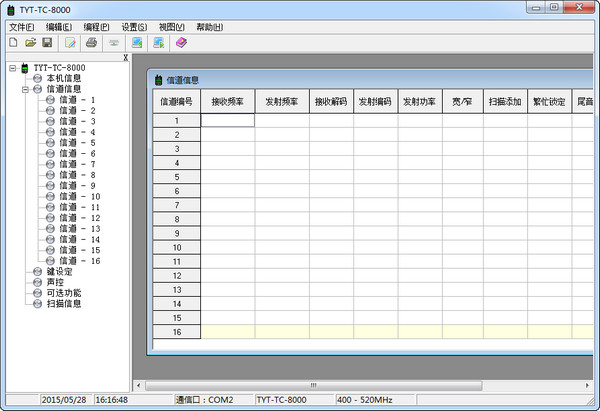Select 可选功能 in the tree

pyautogui.click(x=64, y=293)
